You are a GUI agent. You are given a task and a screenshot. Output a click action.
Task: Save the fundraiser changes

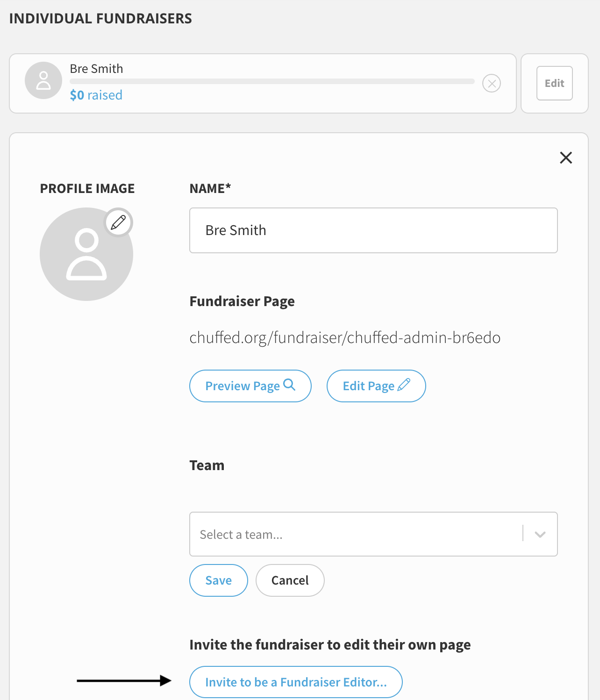(219, 580)
